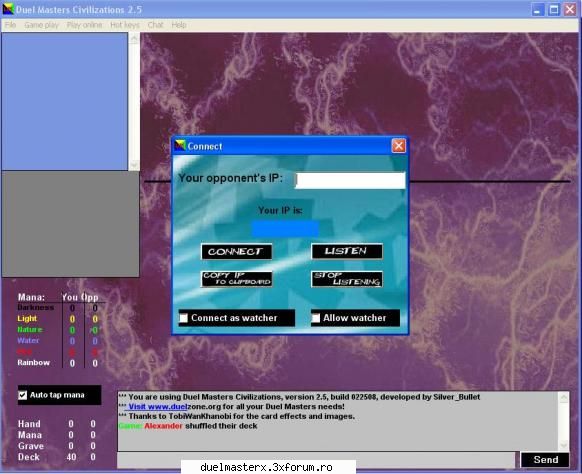Click Copy IP to clipboard

[x=236, y=279]
